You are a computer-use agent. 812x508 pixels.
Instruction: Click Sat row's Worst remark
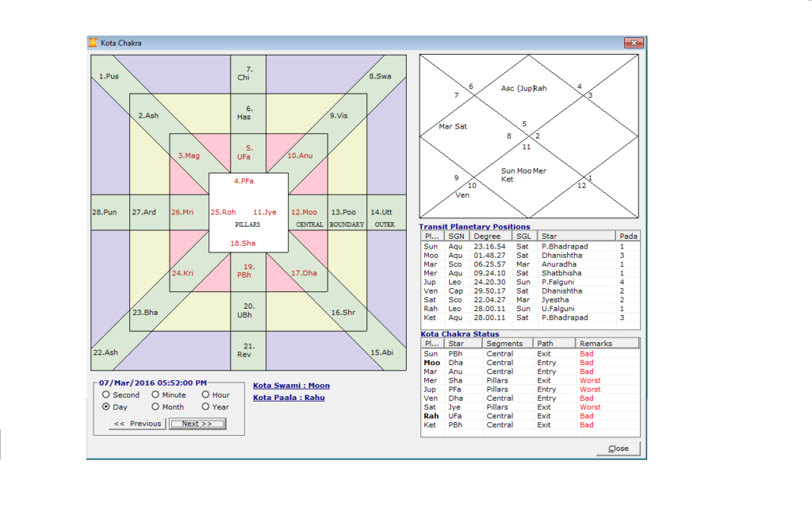pyautogui.click(x=590, y=407)
